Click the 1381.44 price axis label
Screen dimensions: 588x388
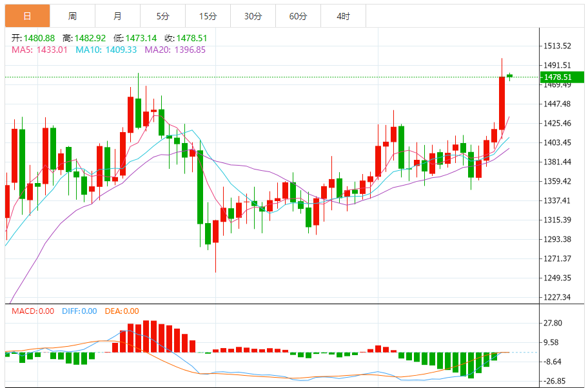(x=557, y=162)
